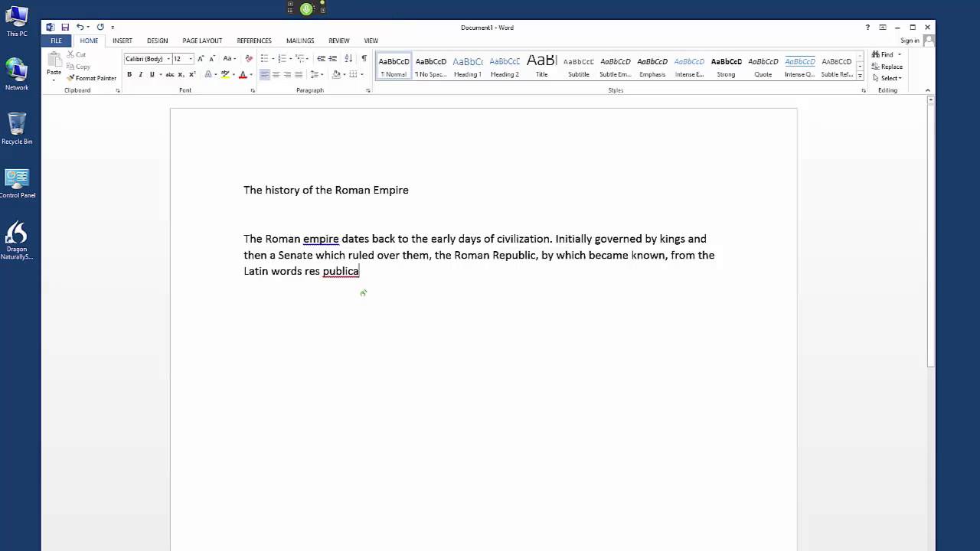Switch to the VIEW tab
Viewport: 980px width, 551px height.
(x=371, y=41)
